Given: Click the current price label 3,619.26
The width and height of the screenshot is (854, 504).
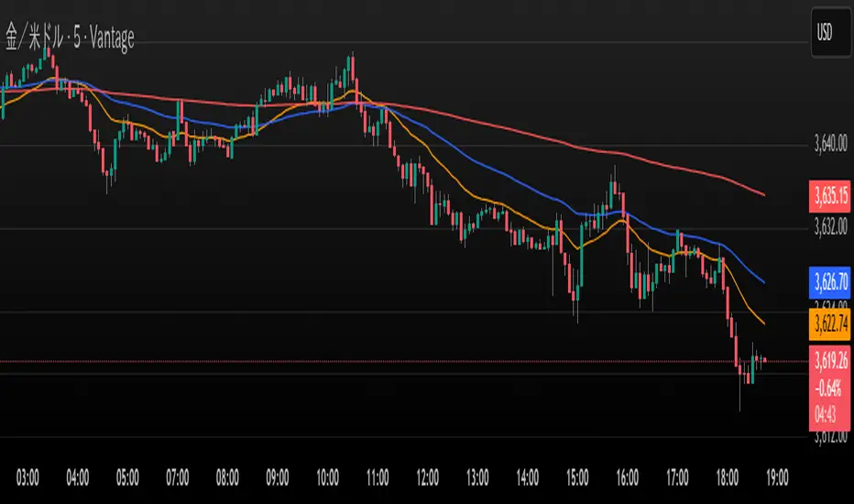Looking at the screenshot, I should [830, 360].
